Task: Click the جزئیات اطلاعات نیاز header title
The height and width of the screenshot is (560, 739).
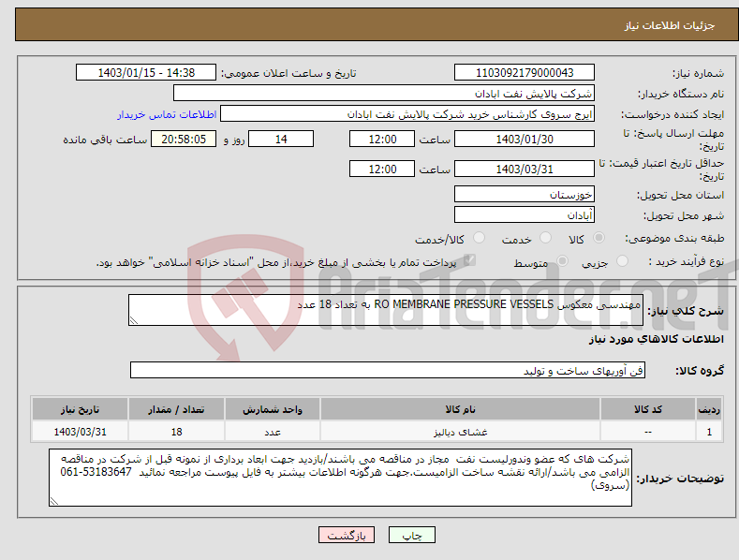Action: 670,25
